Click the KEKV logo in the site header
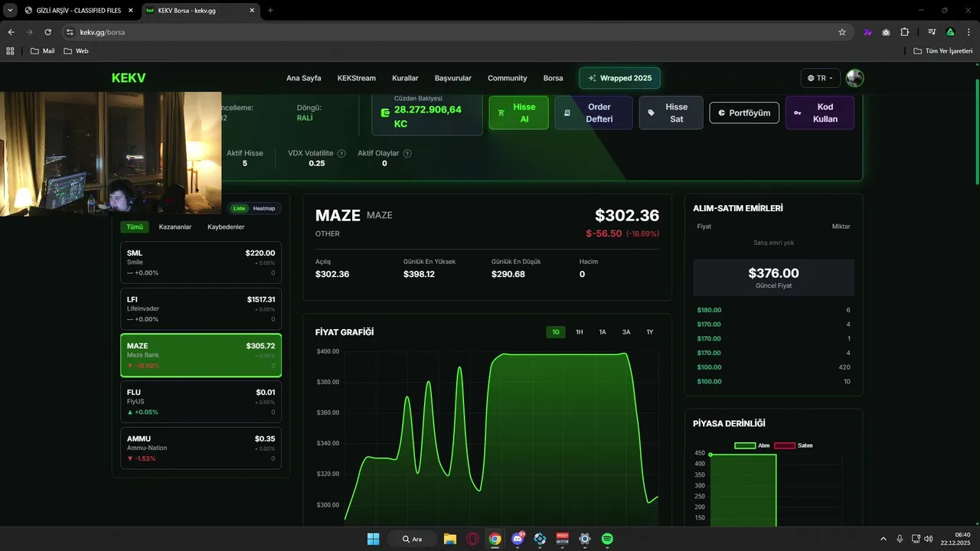The width and height of the screenshot is (980, 551). 129,78
